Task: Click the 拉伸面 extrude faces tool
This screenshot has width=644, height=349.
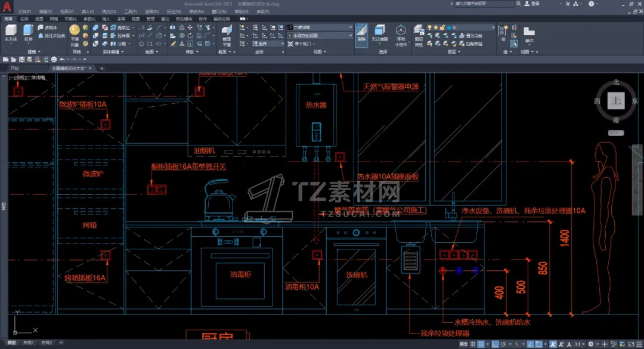Action: 120,36
